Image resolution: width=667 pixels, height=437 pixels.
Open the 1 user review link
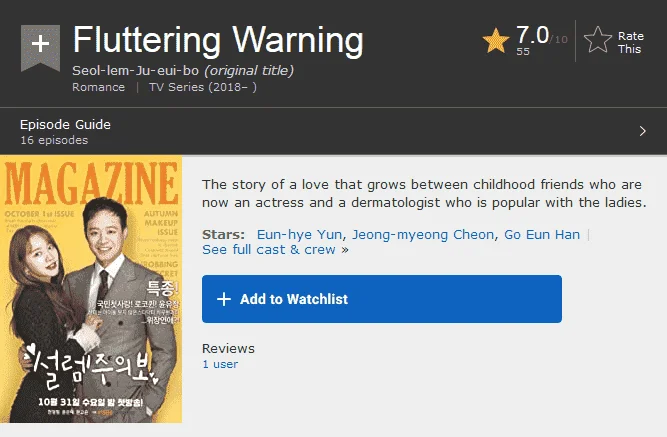tap(220, 364)
